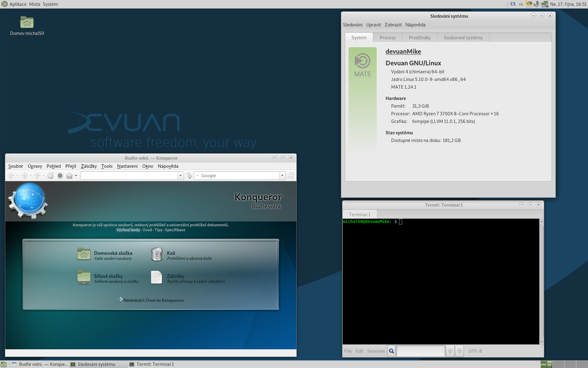Switch to the Procesy tab
The width and height of the screenshot is (588, 368).
pos(387,38)
